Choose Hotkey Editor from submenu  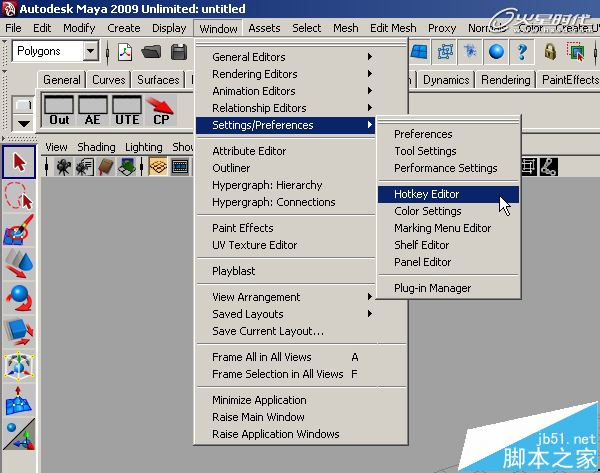point(448,194)
